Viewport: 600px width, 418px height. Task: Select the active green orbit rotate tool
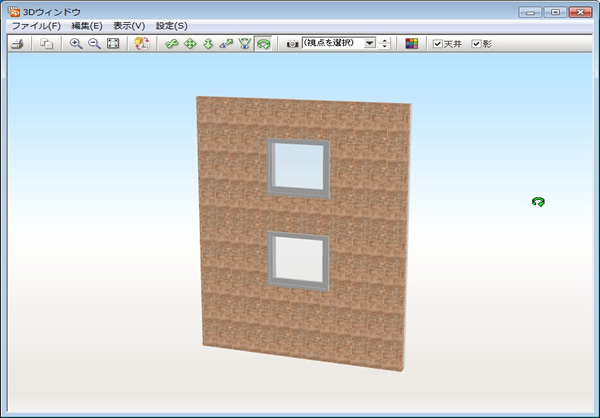click(262, 44)
